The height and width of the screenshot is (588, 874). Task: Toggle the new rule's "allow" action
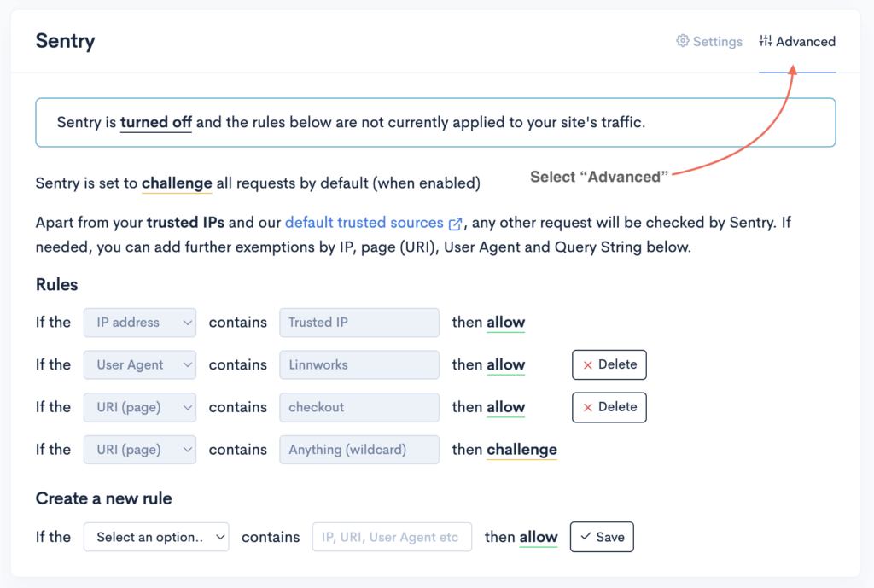pos(539,538)
